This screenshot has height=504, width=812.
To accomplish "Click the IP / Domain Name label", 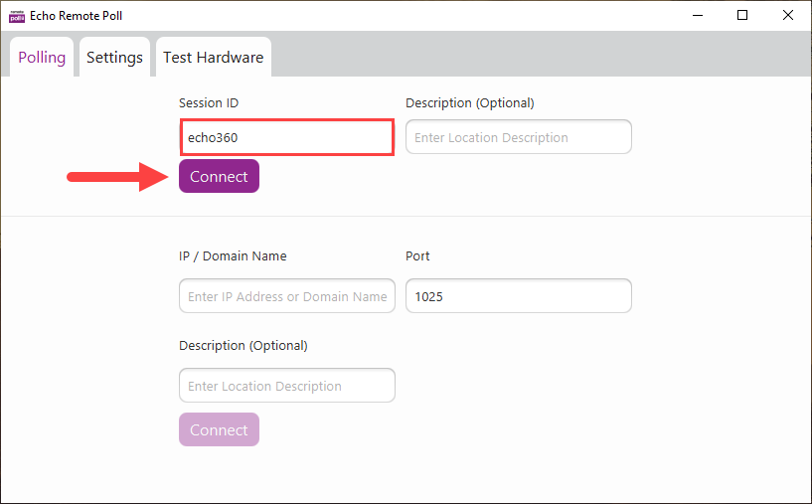I will [x=233, y=255].
